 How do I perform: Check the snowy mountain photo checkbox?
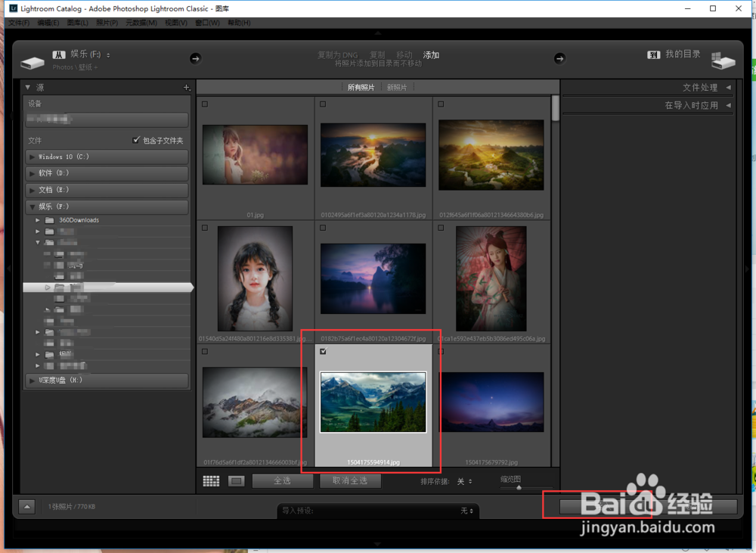click(x=205, y=352)
